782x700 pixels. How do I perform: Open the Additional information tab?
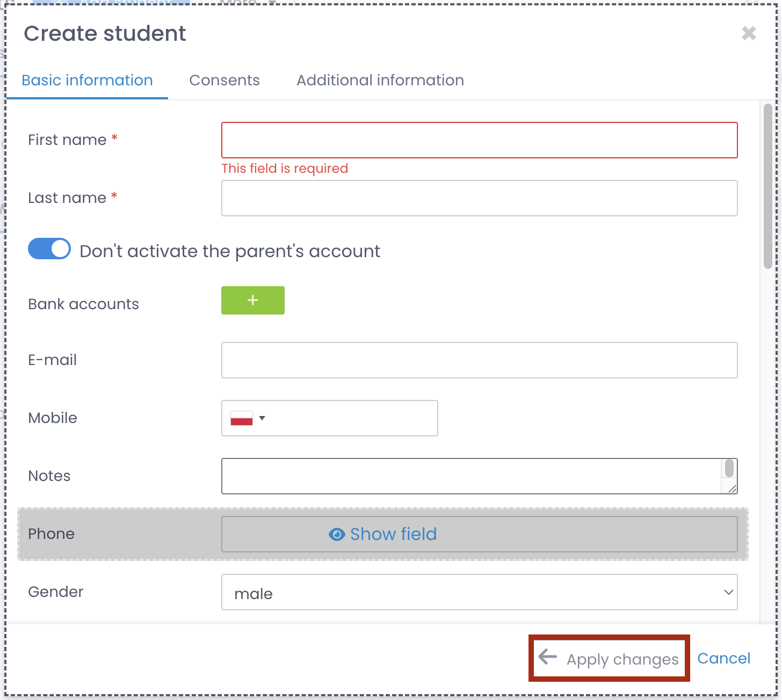[380, 80]
